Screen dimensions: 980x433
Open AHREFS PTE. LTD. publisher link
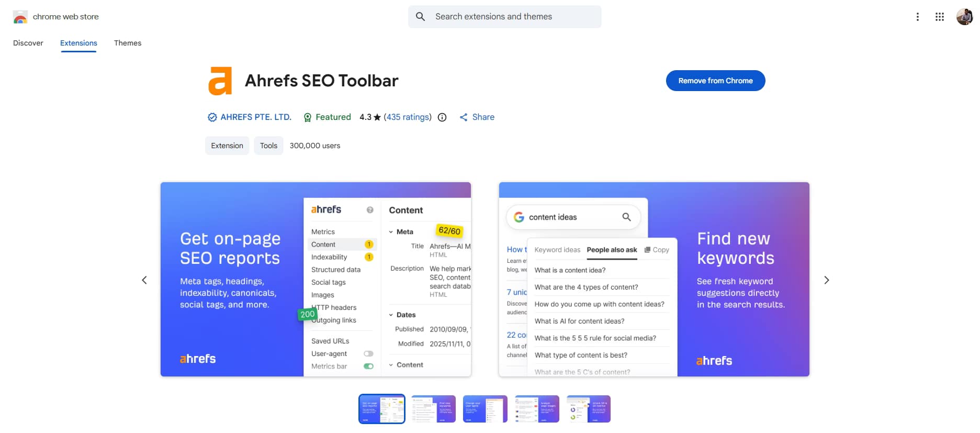tap(256, 117)
